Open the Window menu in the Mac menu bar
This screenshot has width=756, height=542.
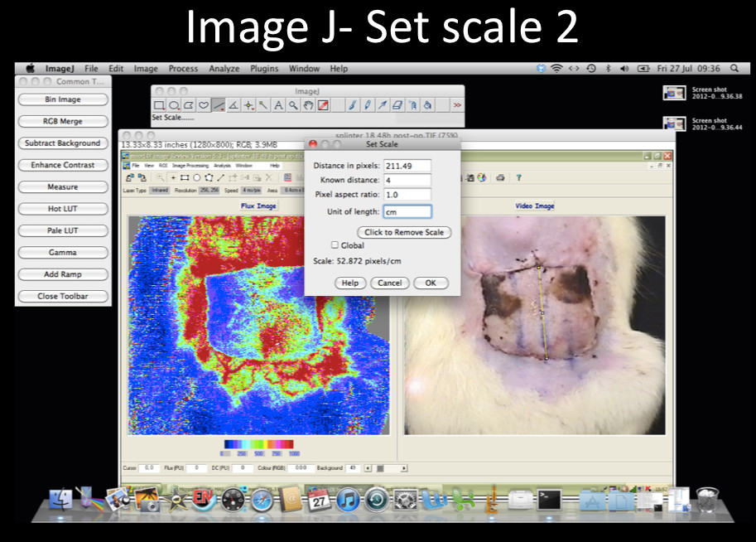tap(304, 69)
